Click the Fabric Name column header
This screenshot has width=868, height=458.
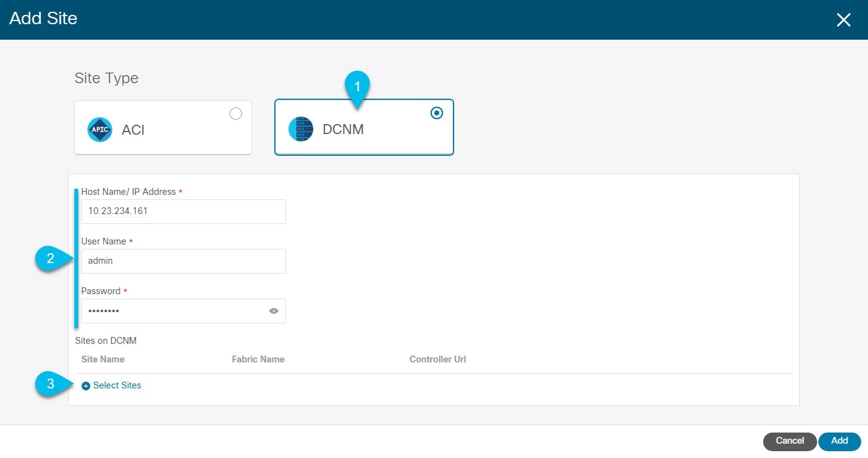click(258, 359)
